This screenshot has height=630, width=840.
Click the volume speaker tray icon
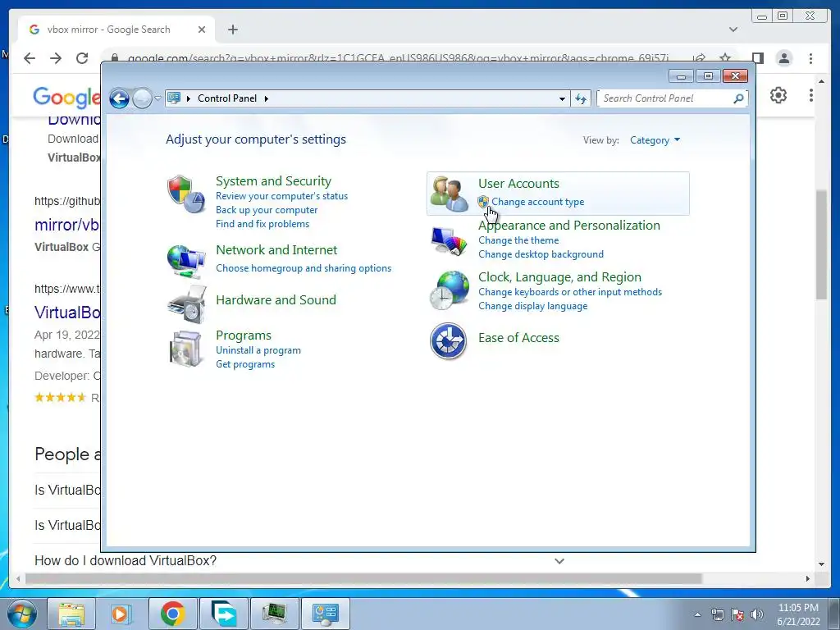(x=757, y=614)
